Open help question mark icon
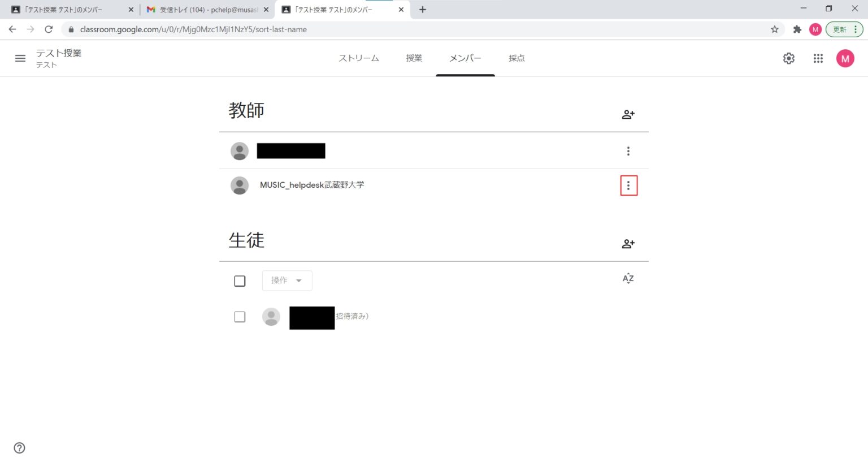The width and height of the screenshot is (868, 466). coord(20,448)
